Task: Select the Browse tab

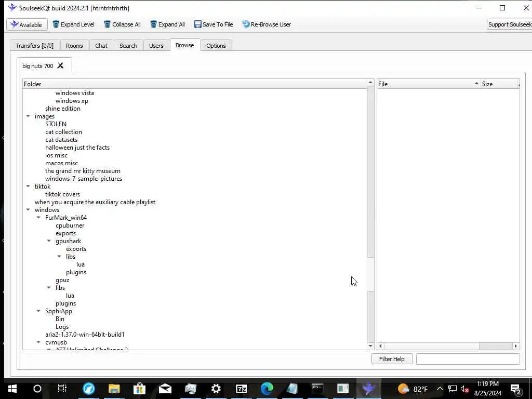Action: click(x=185, y=45)
